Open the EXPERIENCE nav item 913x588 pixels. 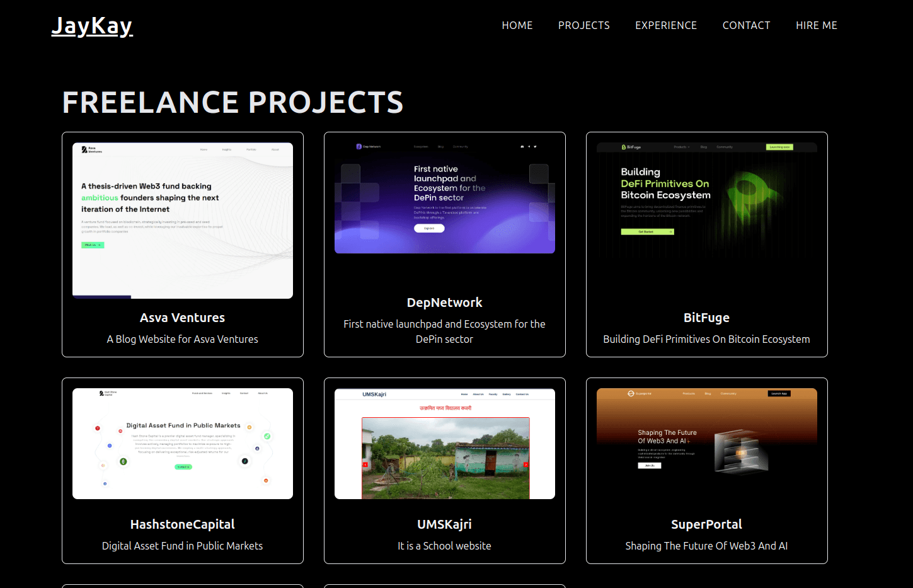coord(666,25)
